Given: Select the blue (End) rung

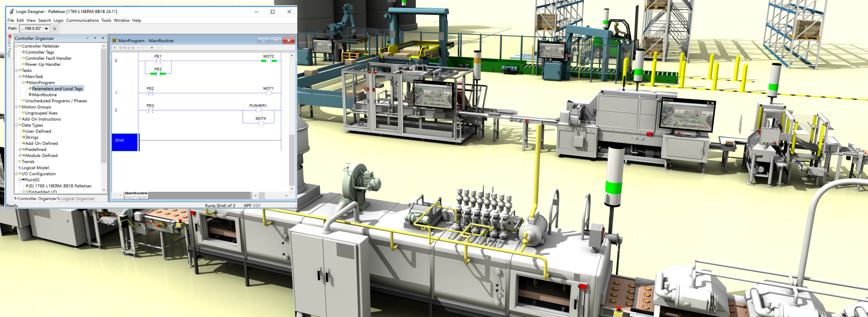Looking at the screenshot, I should pyautogui.click(x=125, y=142).
